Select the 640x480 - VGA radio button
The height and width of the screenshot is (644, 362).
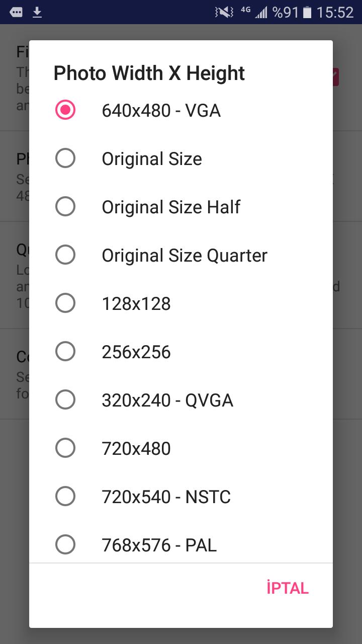click(65, 110)
